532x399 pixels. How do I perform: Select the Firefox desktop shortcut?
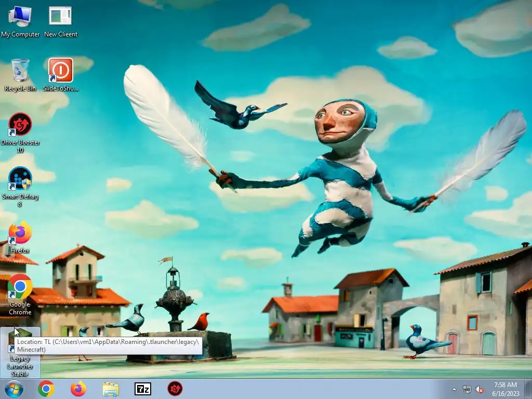20,237
